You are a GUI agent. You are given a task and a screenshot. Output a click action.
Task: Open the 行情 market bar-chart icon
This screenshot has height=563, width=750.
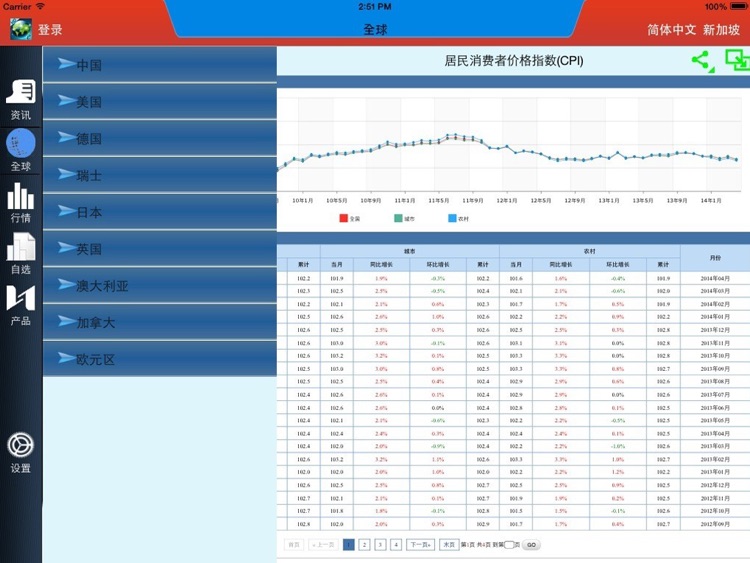point(21,203)
